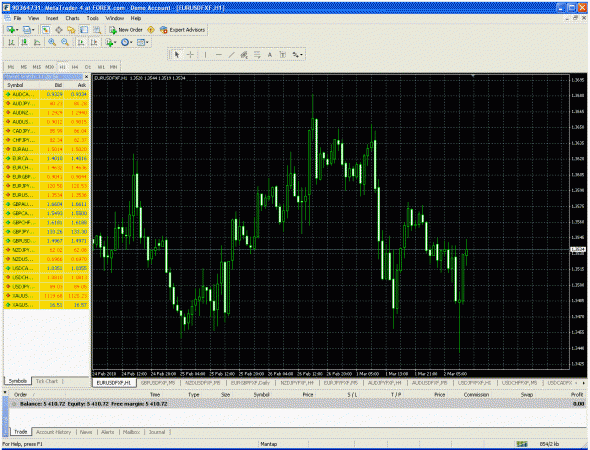Switch to Tick Chart tab

[x=47, y=381]
